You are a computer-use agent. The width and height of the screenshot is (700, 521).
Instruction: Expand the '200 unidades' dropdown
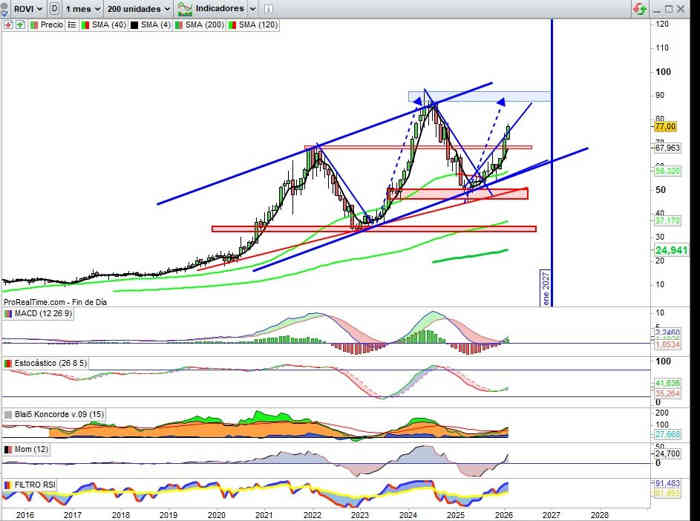pyautogui.click(x=137, y=8)
